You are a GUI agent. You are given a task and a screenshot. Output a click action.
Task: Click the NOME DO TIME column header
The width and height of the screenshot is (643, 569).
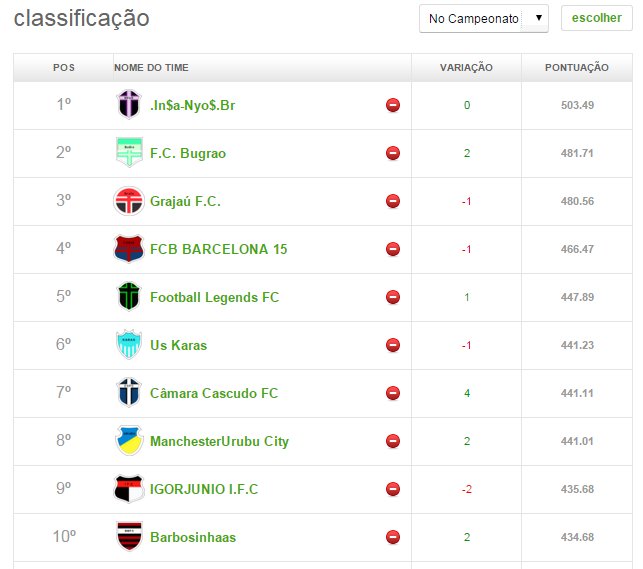click(151, 68)
